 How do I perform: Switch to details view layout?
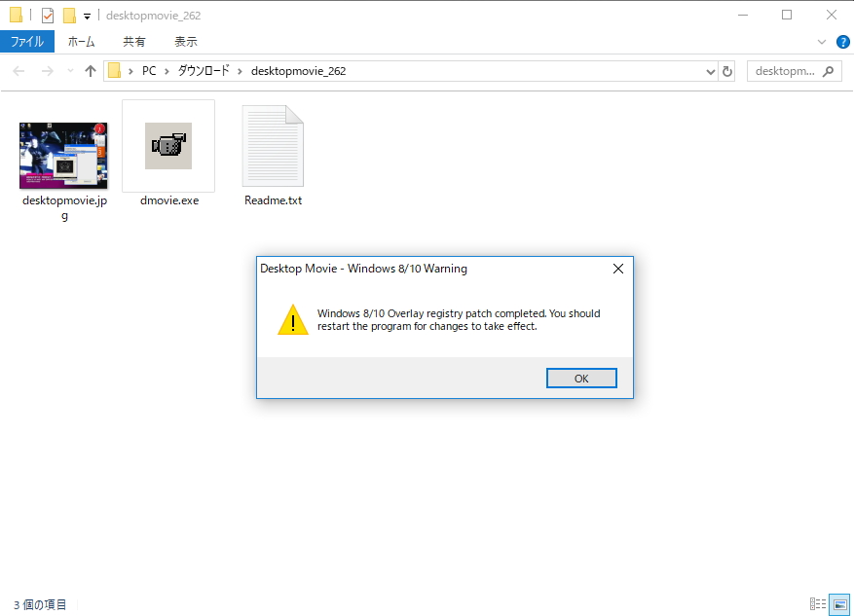818,604
